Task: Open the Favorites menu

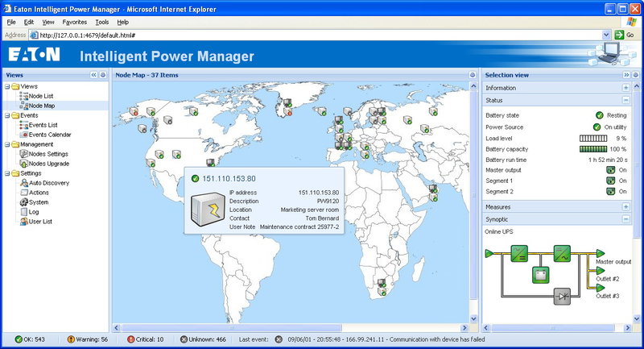Action: [74, 23]
